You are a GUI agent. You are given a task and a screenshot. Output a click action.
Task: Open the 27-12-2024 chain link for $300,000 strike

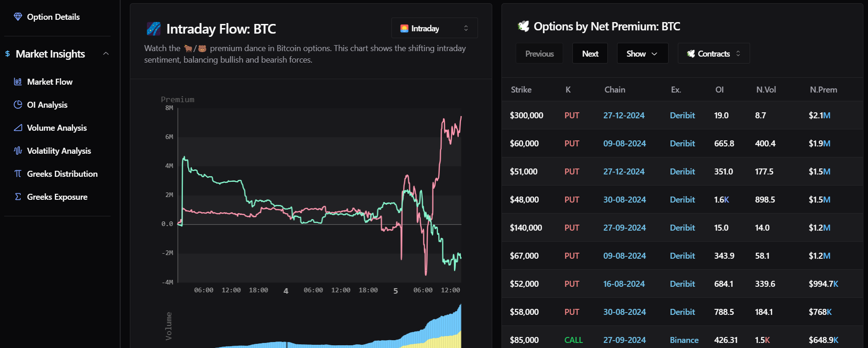[623, 115]
